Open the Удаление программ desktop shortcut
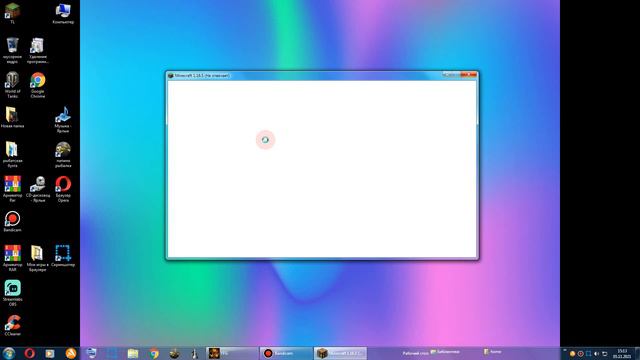 38,50
